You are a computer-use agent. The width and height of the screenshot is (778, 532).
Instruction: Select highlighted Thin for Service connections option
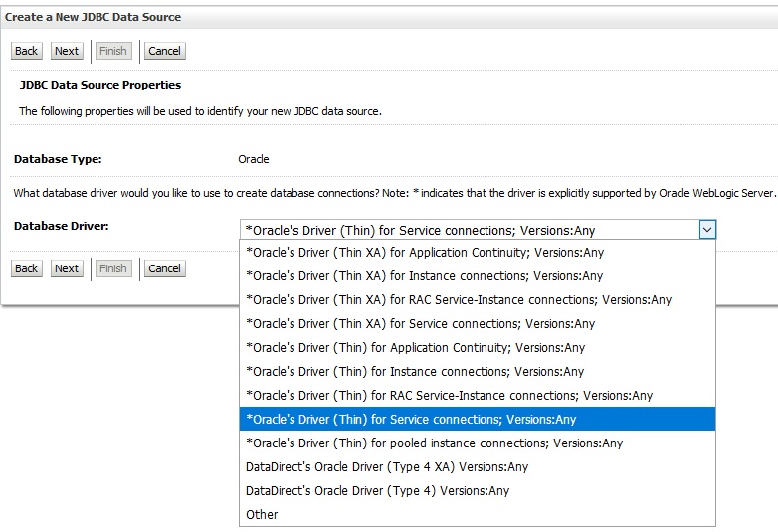click(x=411, y=420)
